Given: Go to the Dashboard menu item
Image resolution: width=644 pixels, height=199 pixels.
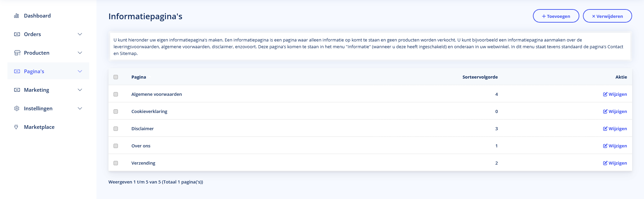Looking at the screenshot, I should [37, 16].
